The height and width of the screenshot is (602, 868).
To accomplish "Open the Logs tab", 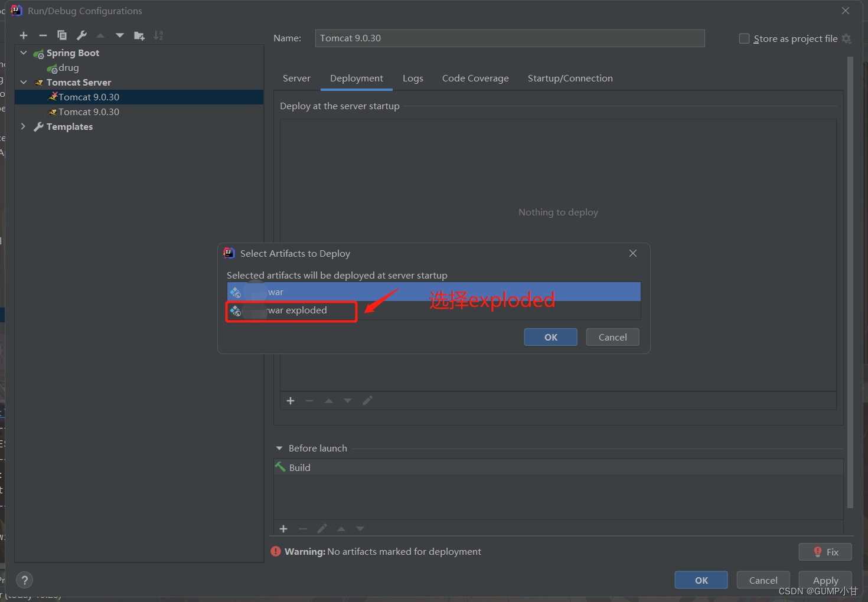I will click(413, 78).
